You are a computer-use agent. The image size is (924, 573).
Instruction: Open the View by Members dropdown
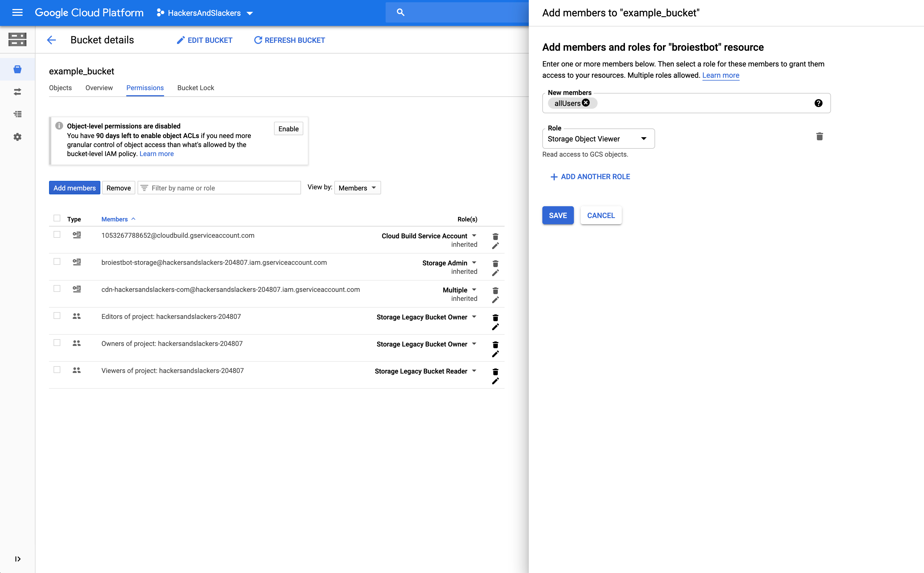pos(357,188)
